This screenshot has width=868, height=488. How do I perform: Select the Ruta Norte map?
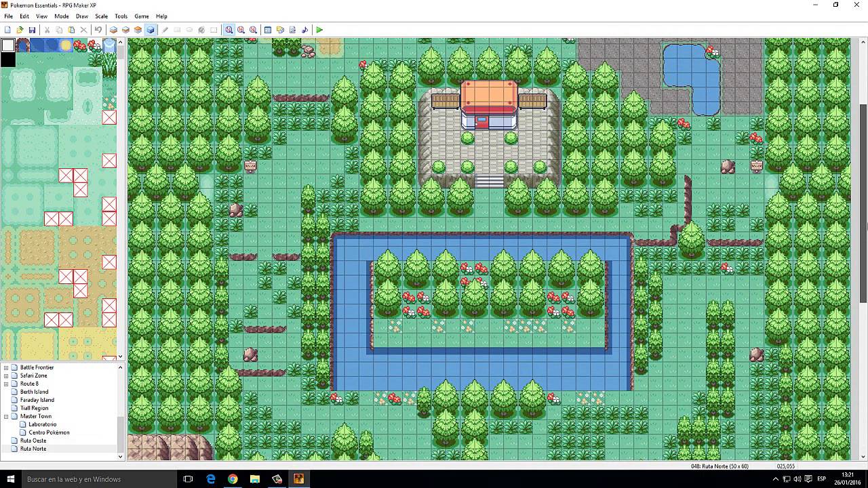[x=33, y=449]
